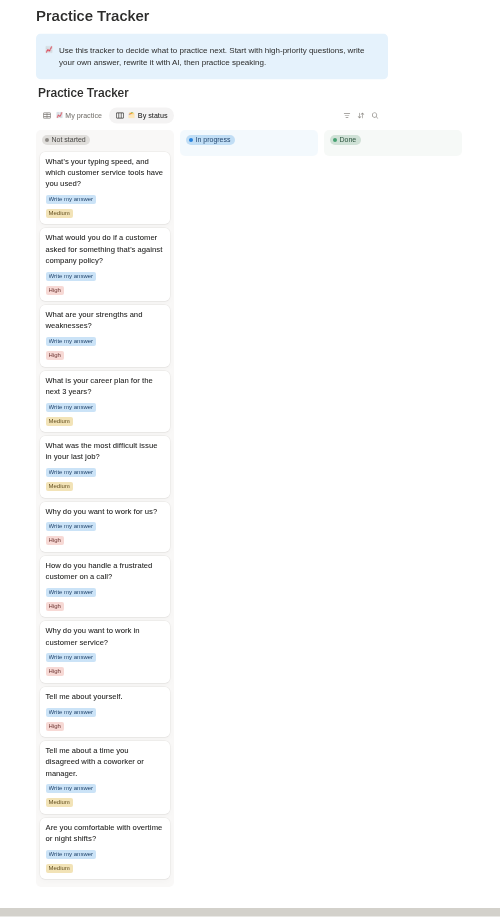Open the typing speed question card

point(105,188)
